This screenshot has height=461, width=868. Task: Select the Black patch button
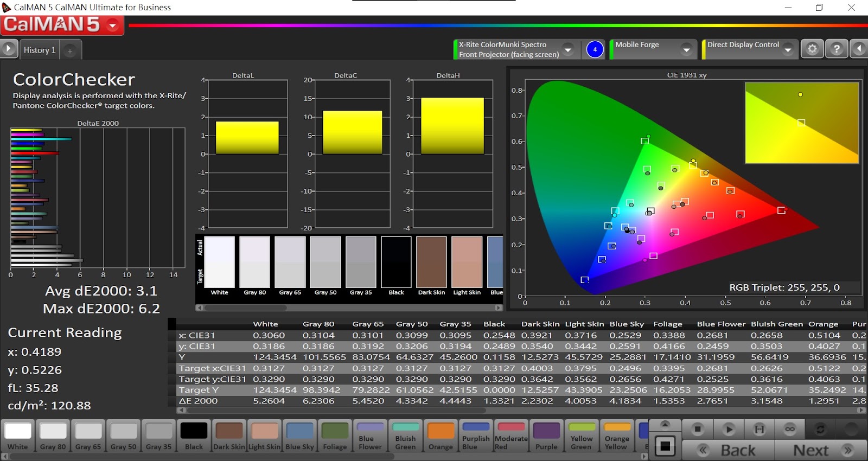tap(194, 436)
